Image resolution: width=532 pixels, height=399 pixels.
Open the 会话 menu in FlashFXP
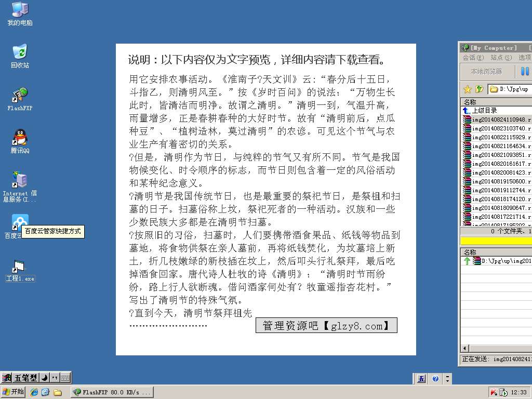point(473,57)
